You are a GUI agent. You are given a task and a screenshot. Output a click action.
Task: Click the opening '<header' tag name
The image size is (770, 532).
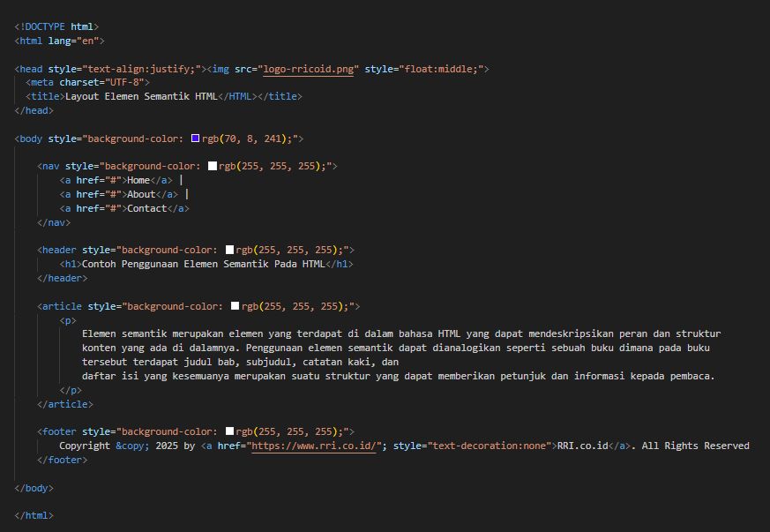(x=56, y=250)
